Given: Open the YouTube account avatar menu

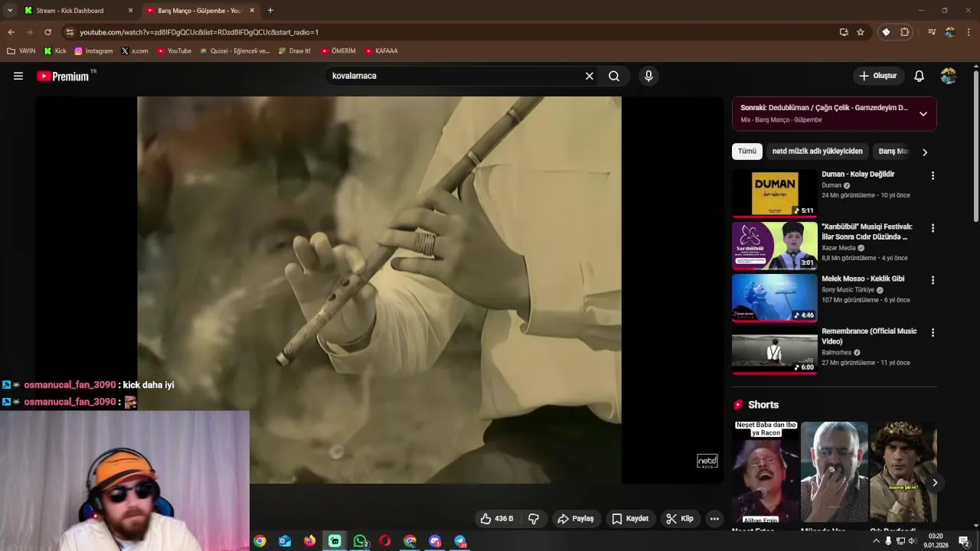Looking at the screenshot, I should [948, 76].
